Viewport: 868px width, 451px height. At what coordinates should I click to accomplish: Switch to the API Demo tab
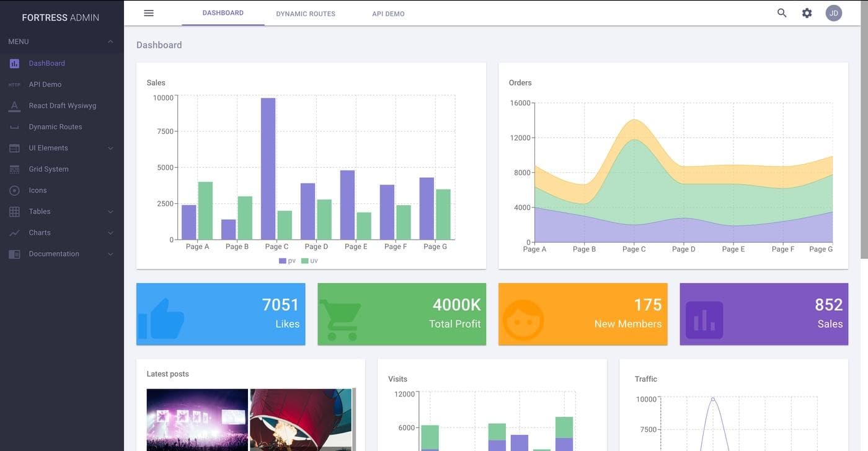pyautogui.click(x=388, y=14)
